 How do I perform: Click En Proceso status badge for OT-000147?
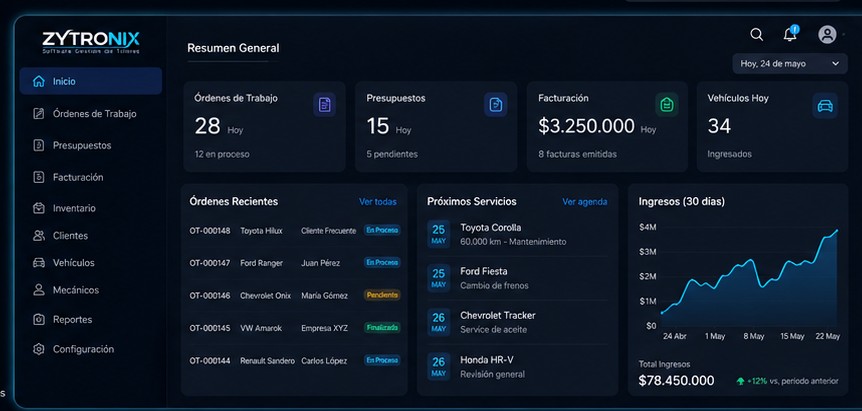click(x=382, y=263)
